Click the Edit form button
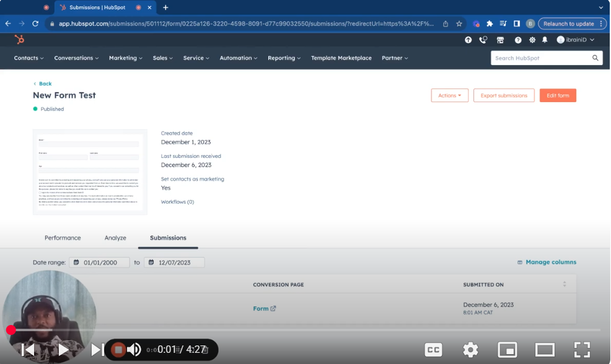 558,95
